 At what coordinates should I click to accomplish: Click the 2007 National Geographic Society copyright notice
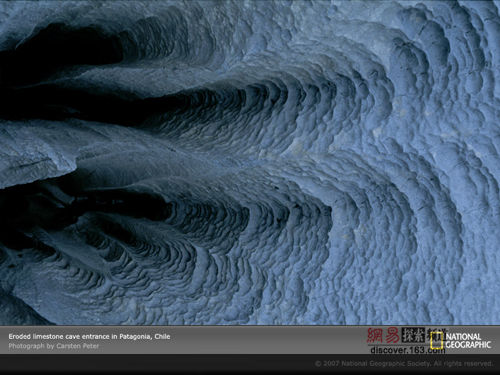pos(404,363)
